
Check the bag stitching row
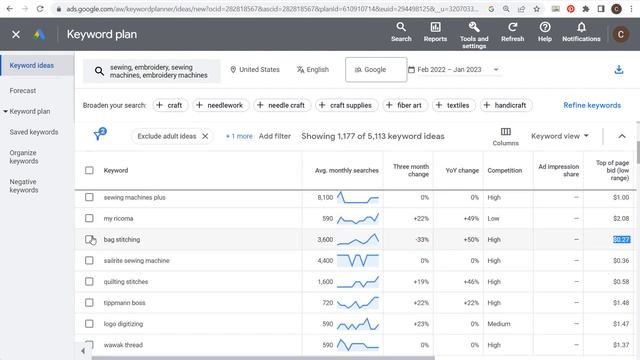89,239
